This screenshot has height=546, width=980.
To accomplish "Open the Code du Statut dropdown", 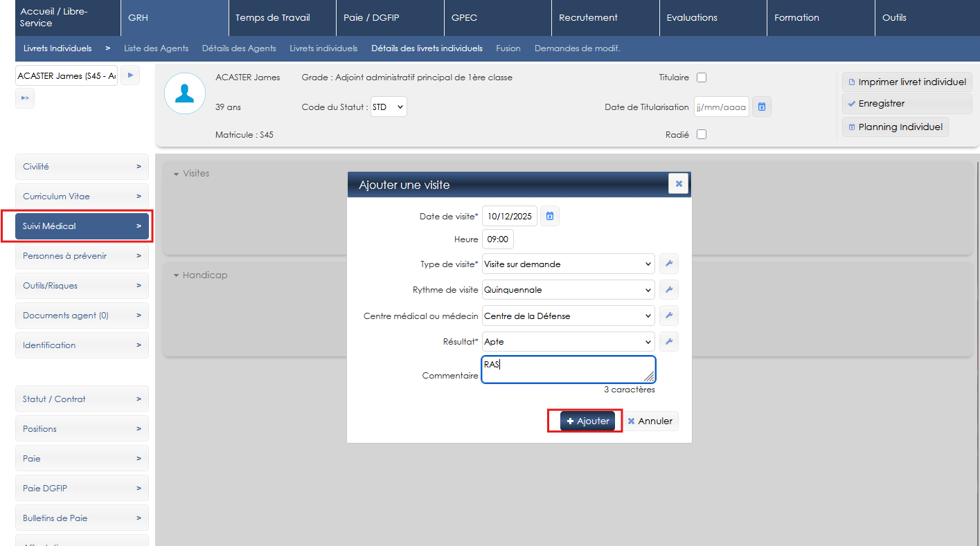I will [x=389, y=107].
